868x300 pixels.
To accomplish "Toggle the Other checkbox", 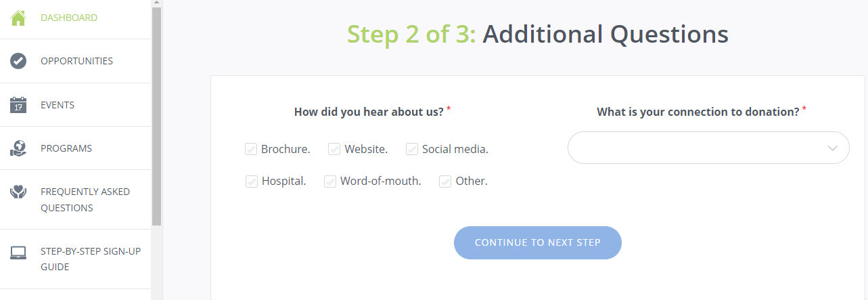I will pos(445,181).
